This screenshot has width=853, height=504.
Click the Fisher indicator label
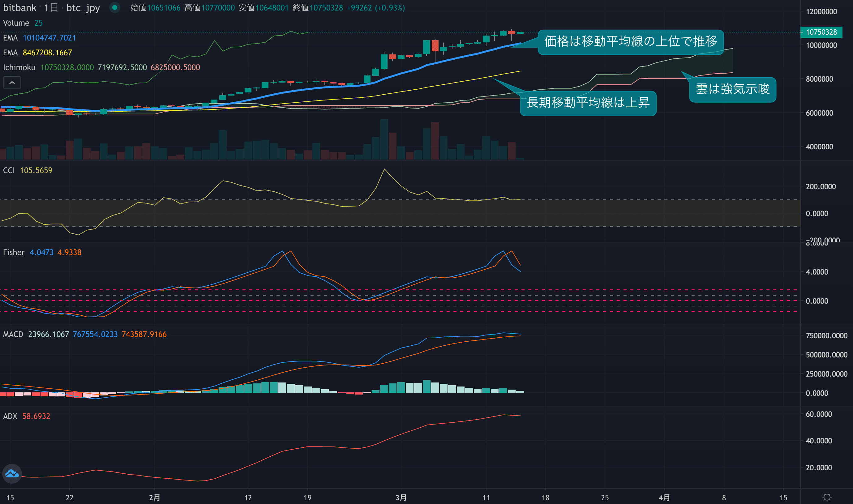click(x=14, y=252)
